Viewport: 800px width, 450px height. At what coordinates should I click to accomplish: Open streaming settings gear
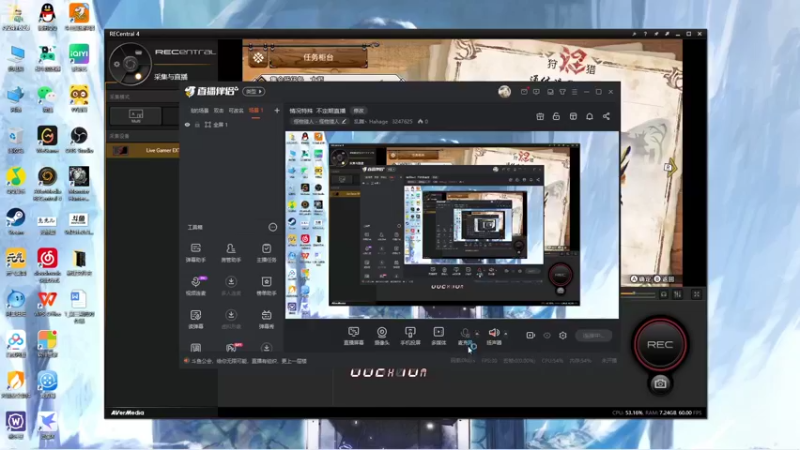click(x=563, y=335)
